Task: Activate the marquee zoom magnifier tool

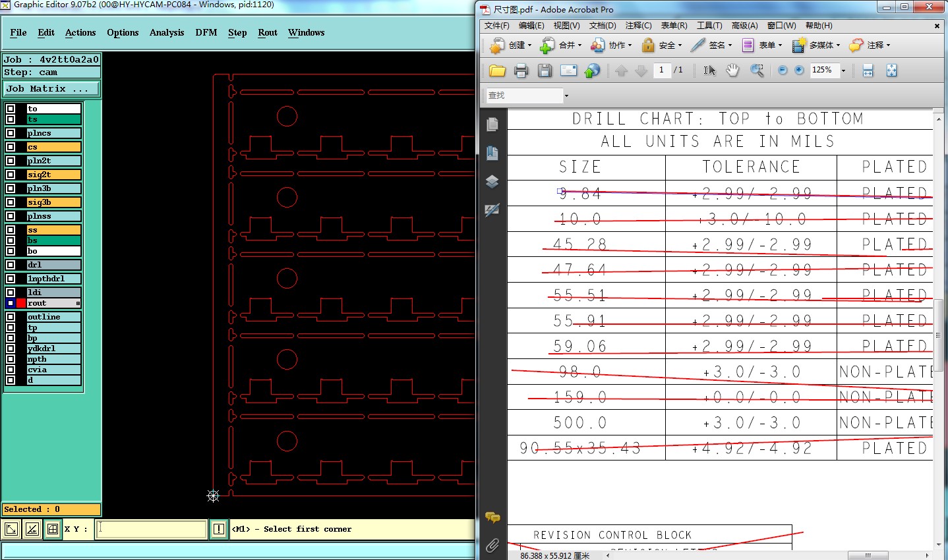Action: (x=757, y=70)
